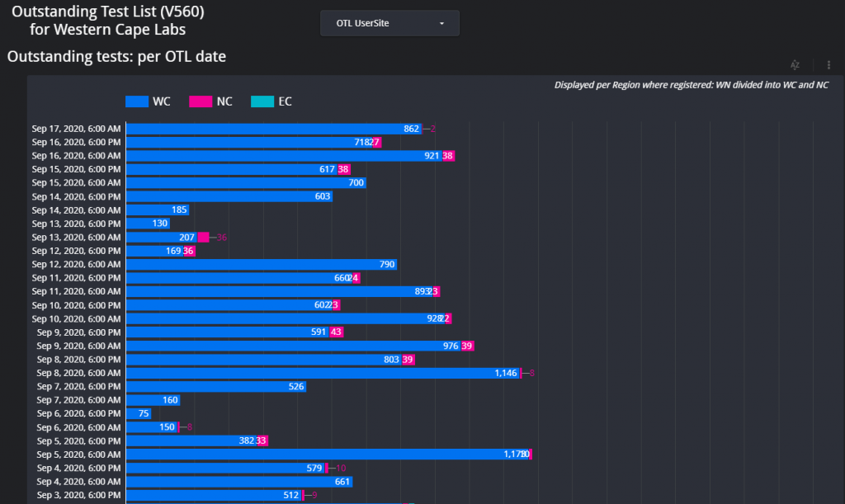Click the teal EC legend color swatch

(262, 101)
